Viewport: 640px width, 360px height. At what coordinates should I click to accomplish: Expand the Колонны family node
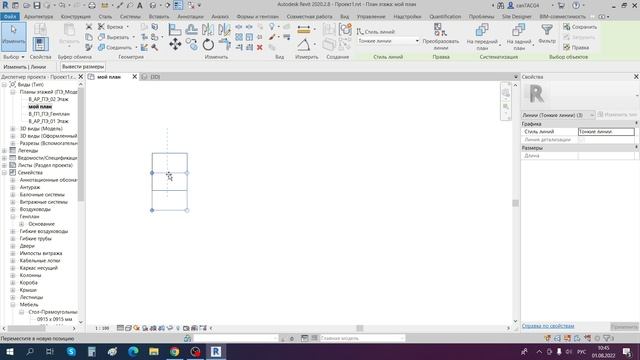[x=13, y=276]
